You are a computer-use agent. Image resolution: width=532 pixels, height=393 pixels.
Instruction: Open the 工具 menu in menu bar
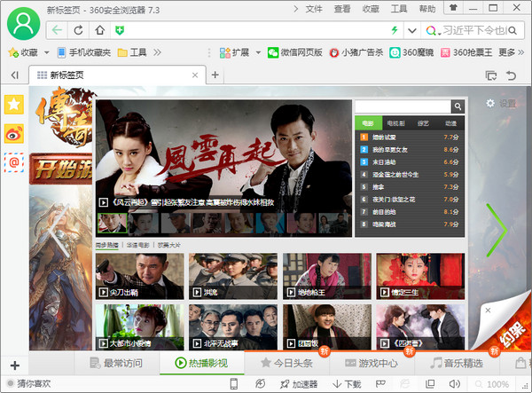(x=399, y=9)
